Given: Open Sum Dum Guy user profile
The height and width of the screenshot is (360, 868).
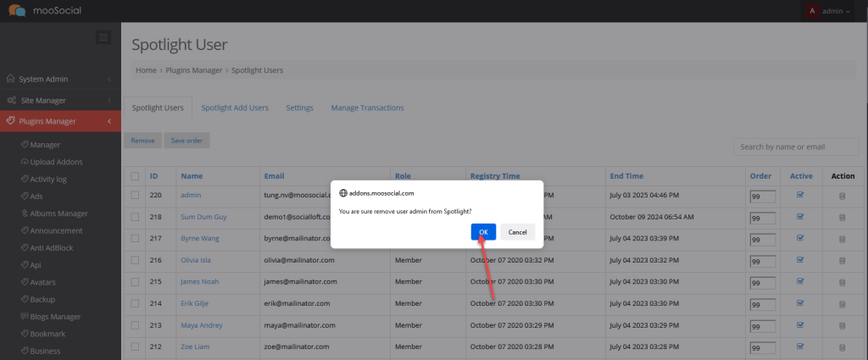Looking at the screenshot, I should (x=203, y=217).
